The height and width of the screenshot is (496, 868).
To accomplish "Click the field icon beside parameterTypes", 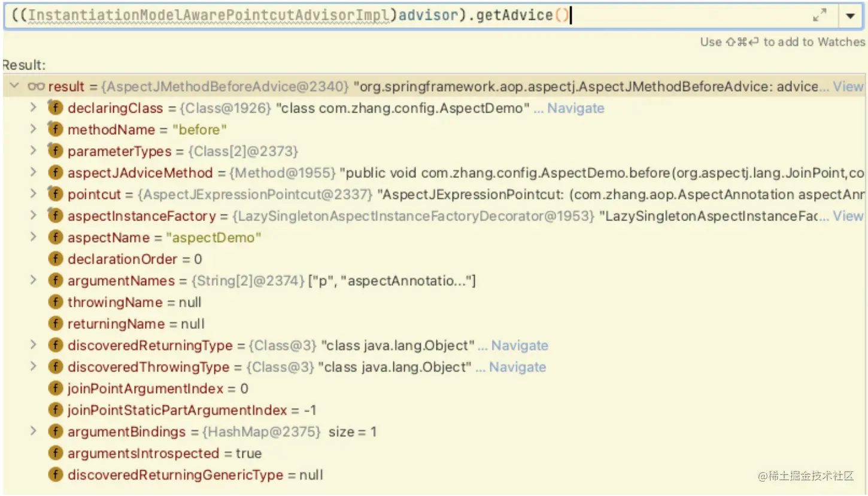I will [55, 152].
